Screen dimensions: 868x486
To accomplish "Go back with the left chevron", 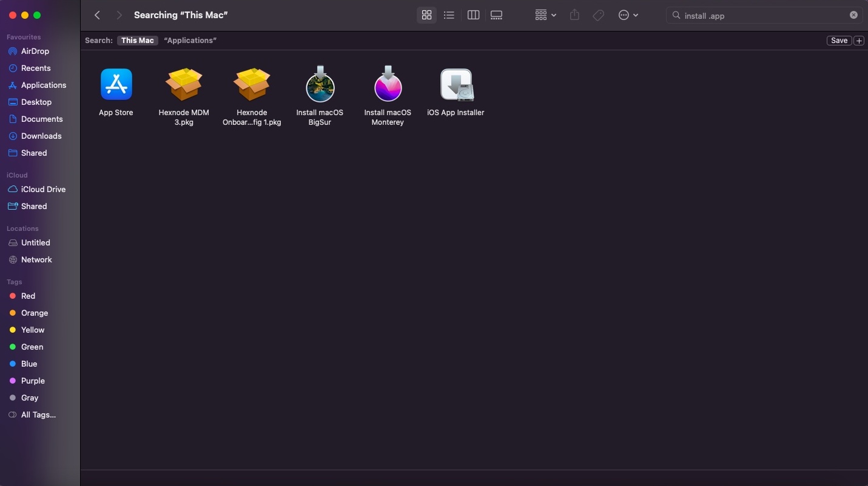I will point(97,15).
